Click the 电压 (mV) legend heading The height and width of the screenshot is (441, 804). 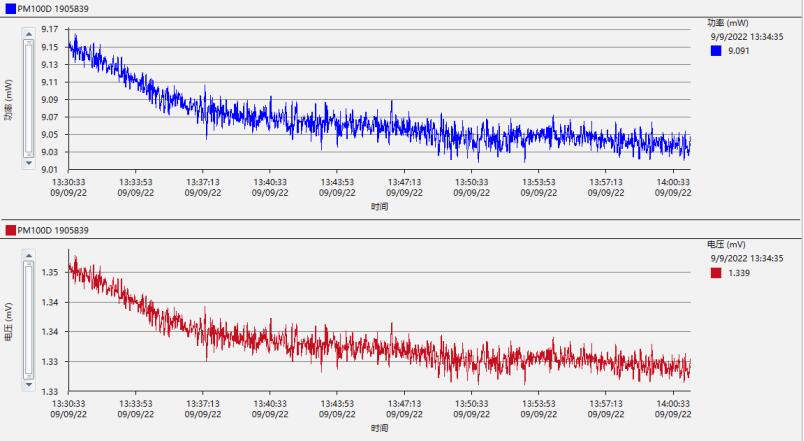click(x=727, y=243)
